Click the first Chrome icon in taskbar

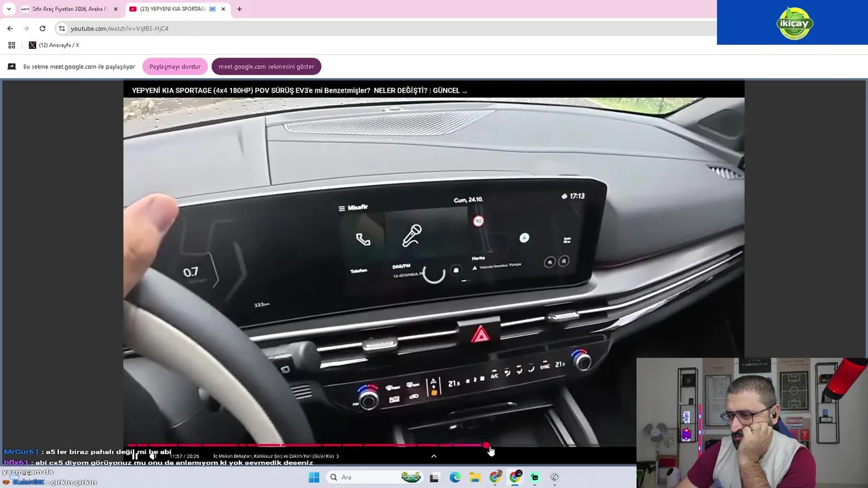496,477
